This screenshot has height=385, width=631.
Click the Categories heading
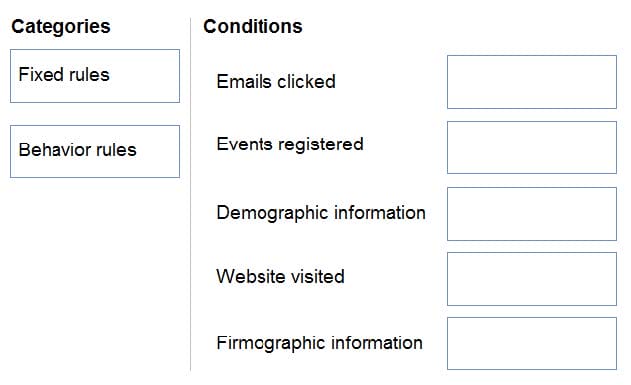pos(61,27)
